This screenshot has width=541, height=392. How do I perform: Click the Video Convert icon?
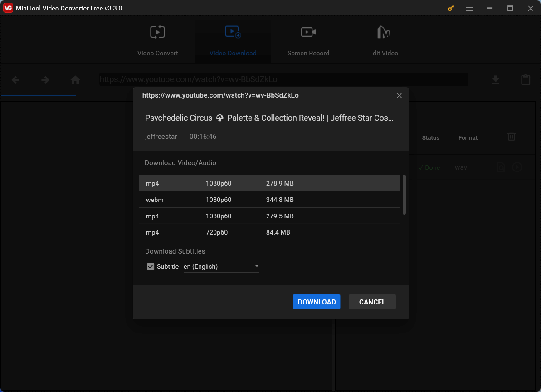point(157,32)
